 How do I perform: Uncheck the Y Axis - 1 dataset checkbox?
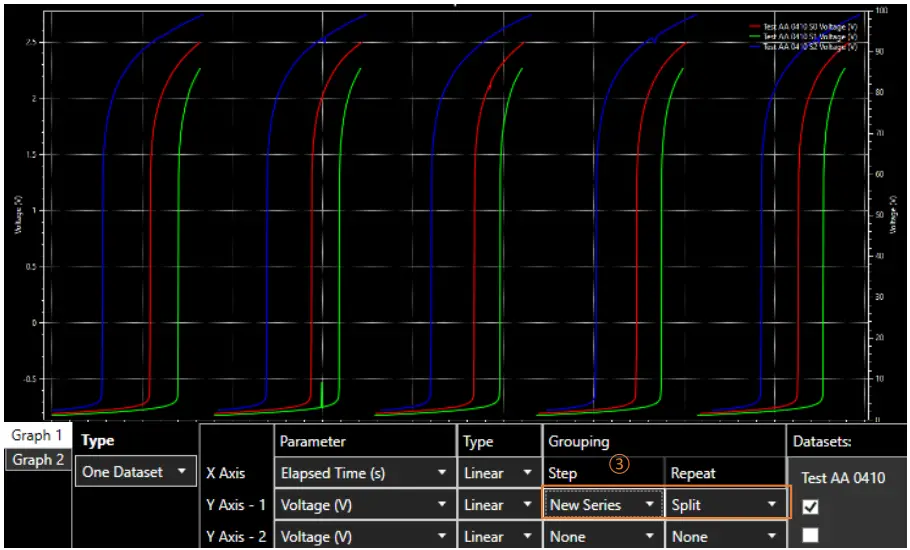click(810, 506)
